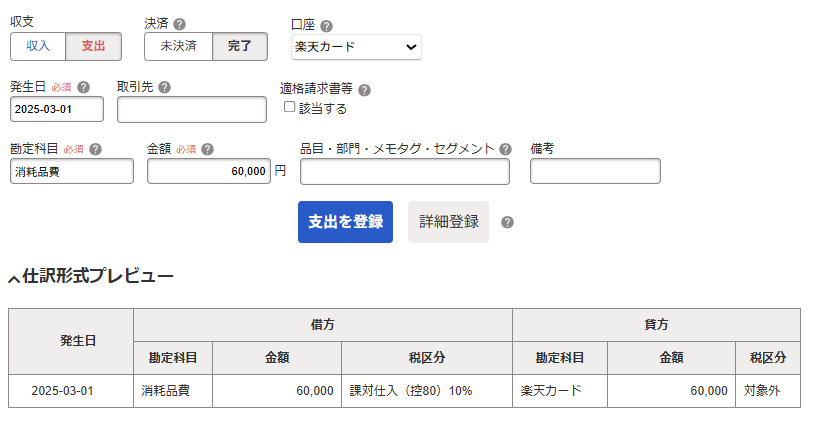Click 発生日 header in preview table
Viewport: 813px width, 439px height.
click(71, 342)
